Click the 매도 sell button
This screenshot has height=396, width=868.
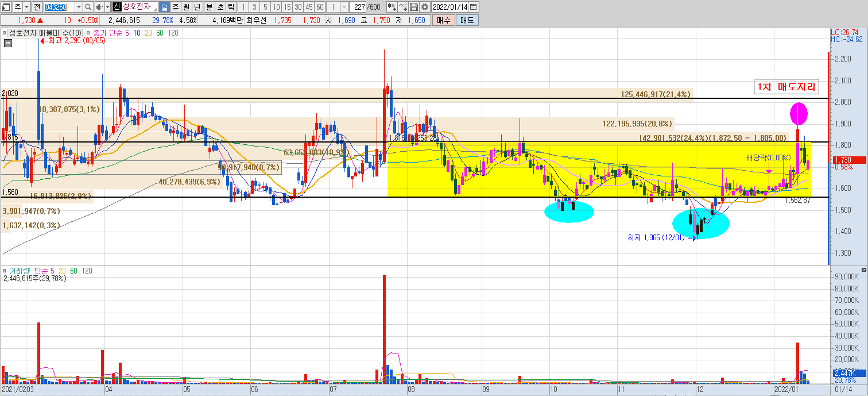tap(467, 20)
